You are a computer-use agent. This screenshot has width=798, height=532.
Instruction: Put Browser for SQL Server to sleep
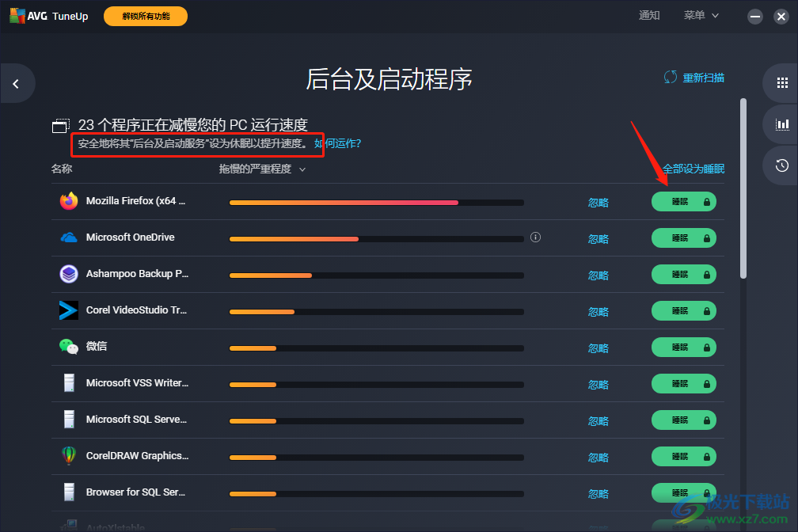click(x=683, y=492)
